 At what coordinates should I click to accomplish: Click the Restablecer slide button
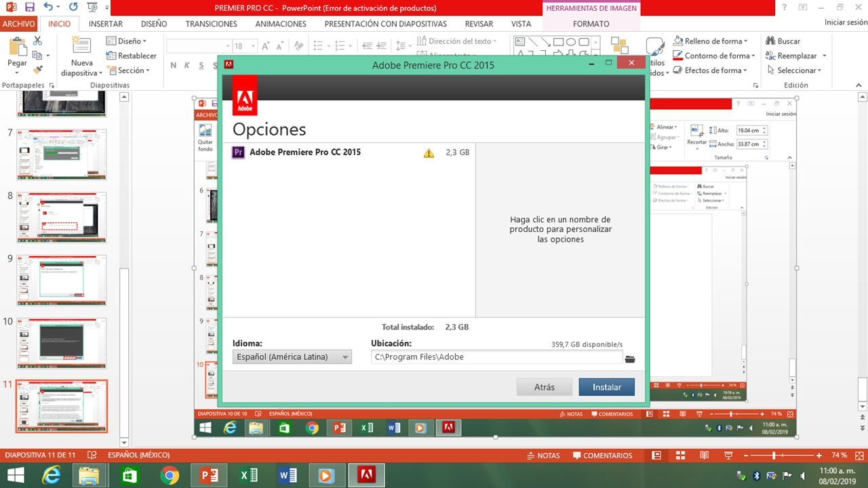pos(132,56)
